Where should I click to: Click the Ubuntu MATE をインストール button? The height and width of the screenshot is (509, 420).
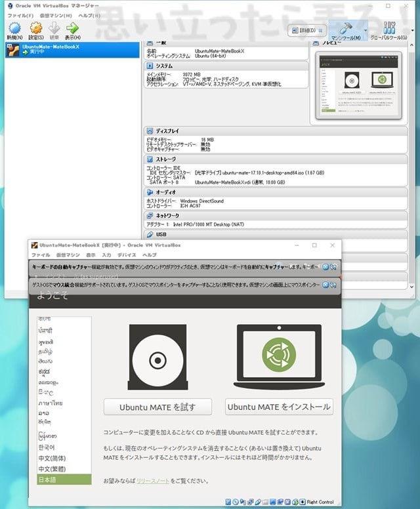[279, 407]
